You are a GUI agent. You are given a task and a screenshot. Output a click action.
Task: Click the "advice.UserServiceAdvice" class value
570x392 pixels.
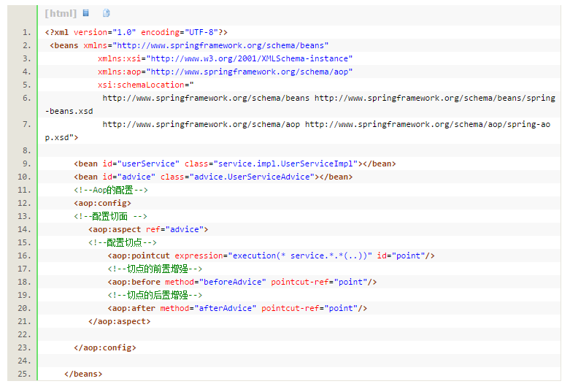[x=252, y=177]
